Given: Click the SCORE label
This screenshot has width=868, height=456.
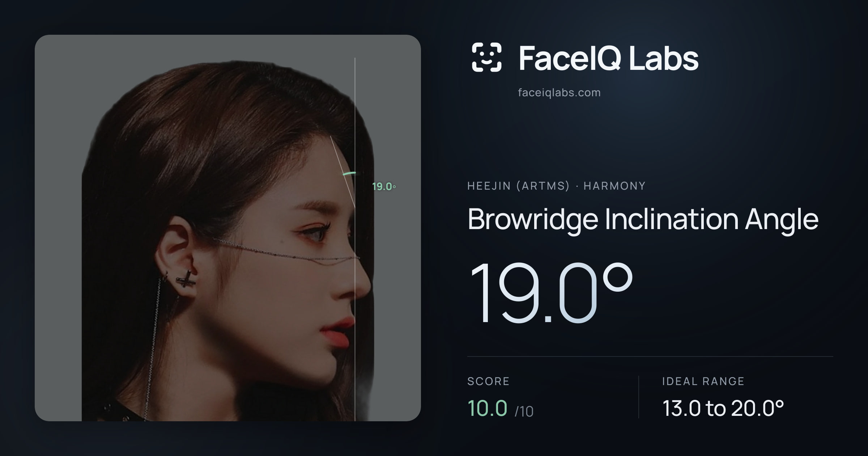Looking at the screenshot, I should (488, 381).
